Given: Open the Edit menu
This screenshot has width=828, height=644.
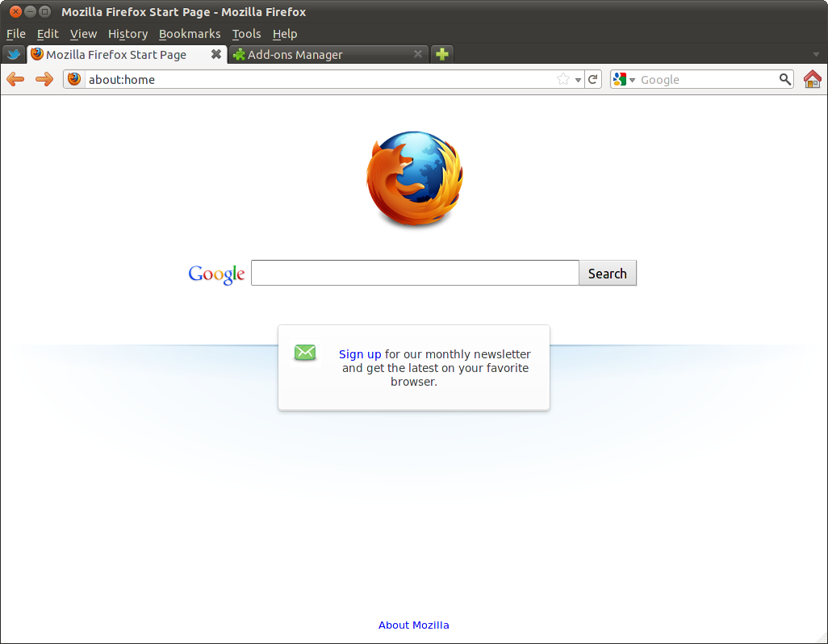Looking at the screenshot, I should 48,34.
